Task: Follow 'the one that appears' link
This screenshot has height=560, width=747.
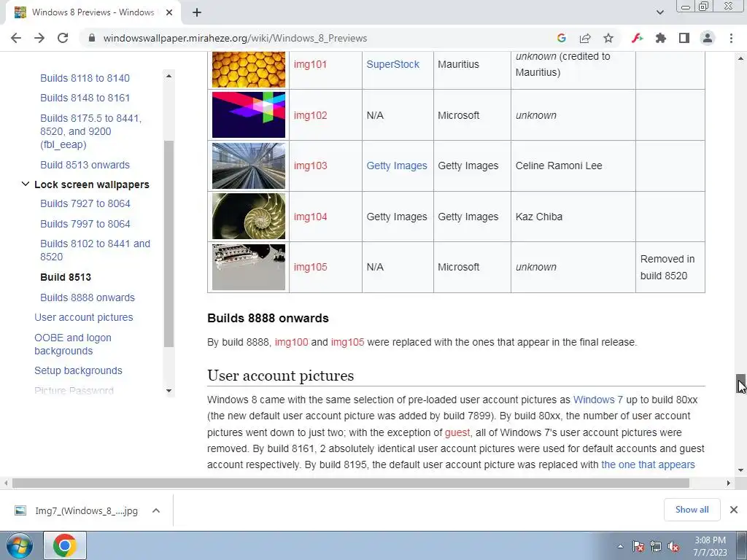Action: (x=648, y=464)
